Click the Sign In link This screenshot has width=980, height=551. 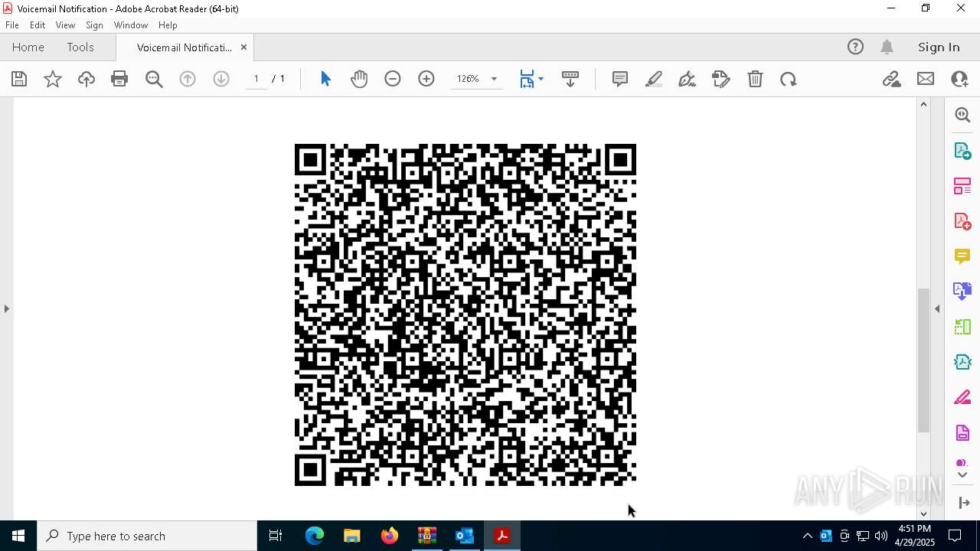pyautogui.click(x=939, y=47)
